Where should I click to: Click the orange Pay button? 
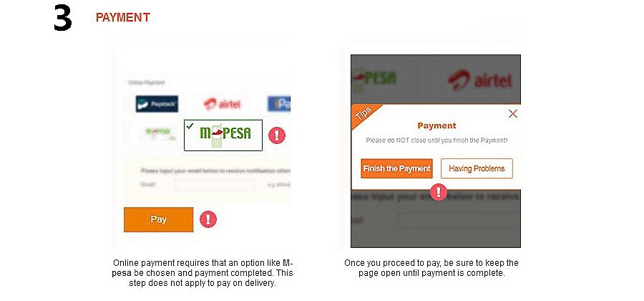159,219
